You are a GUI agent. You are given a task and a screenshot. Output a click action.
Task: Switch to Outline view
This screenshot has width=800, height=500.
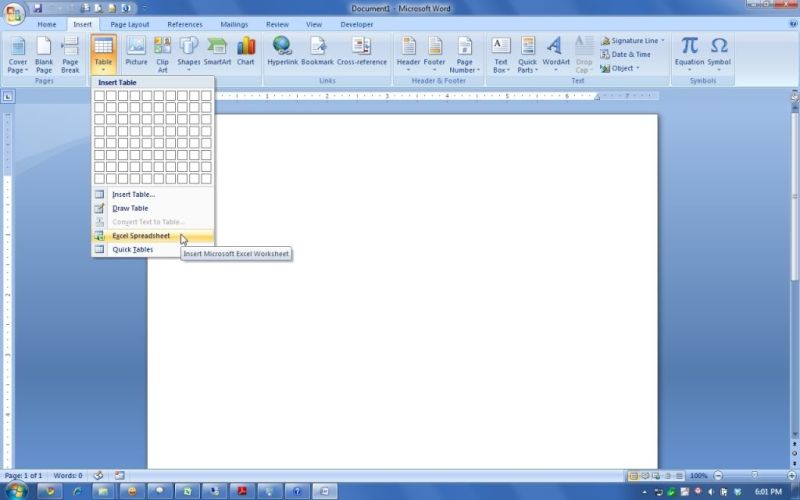tap(668, 476)
